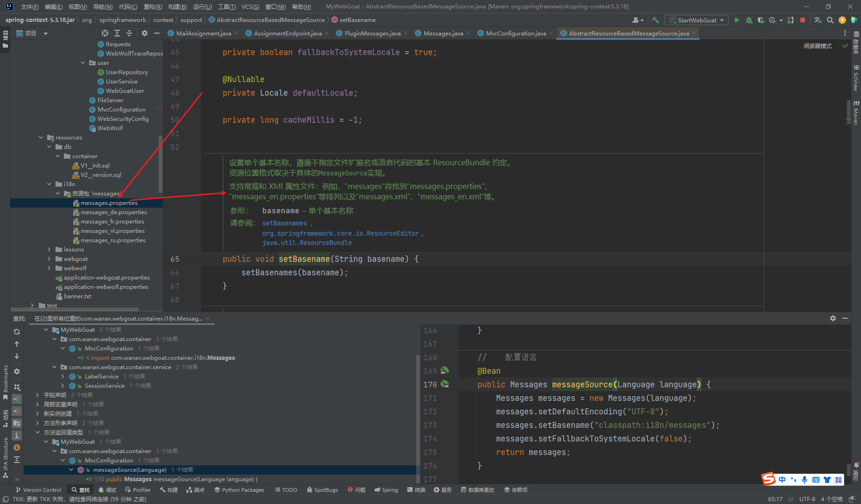Toggle the JPA Structure side tool window
861x504 pixels.
coord(5,457)
